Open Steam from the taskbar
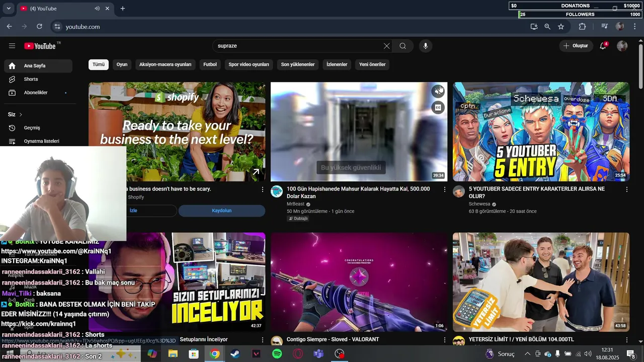Image resolution: width=644 pixels, height=362 pixels. [235, 354]
